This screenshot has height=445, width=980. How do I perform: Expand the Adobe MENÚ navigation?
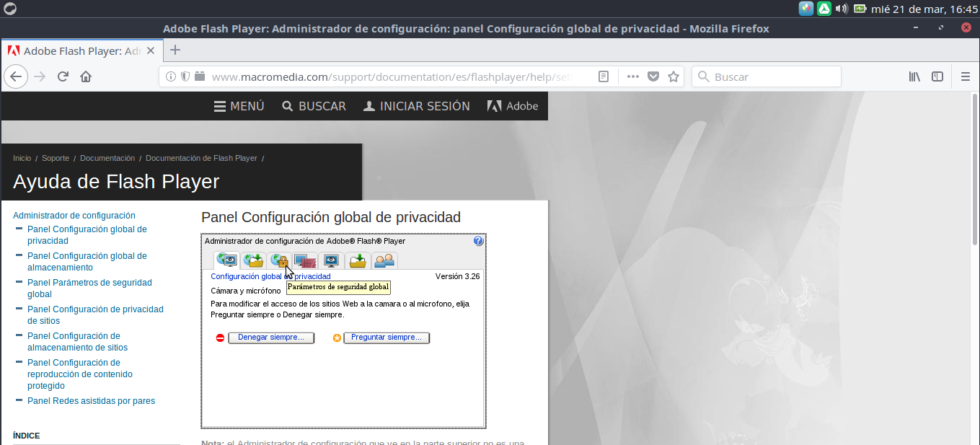[239, 106]
